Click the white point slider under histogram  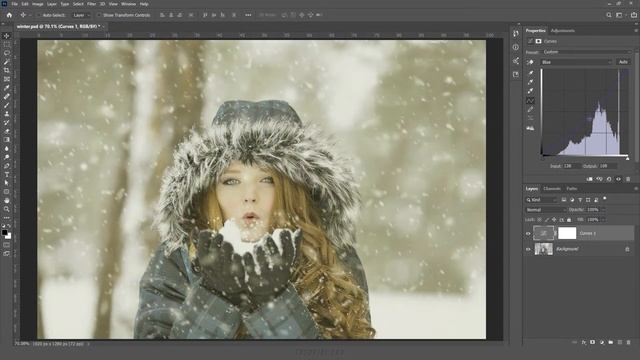pos(628,159)
